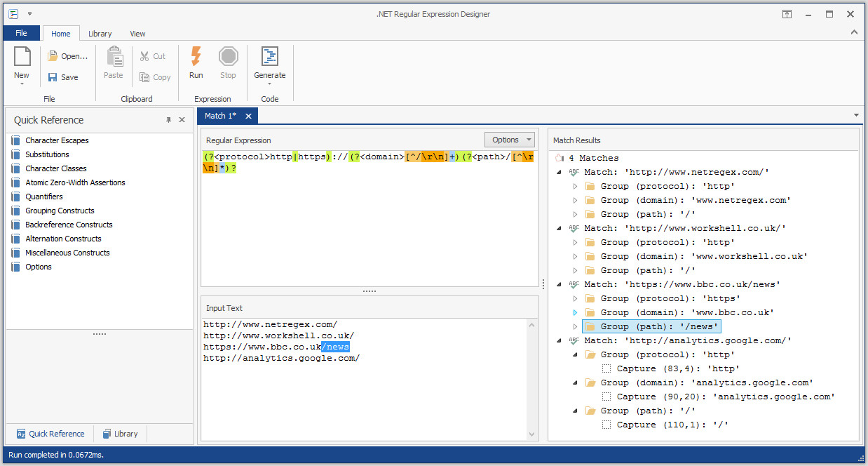Collapse the workshell.co.uk match node
The width and height of the screenshot is (868, 466).
pyautogui.click(x=559, y=228)
